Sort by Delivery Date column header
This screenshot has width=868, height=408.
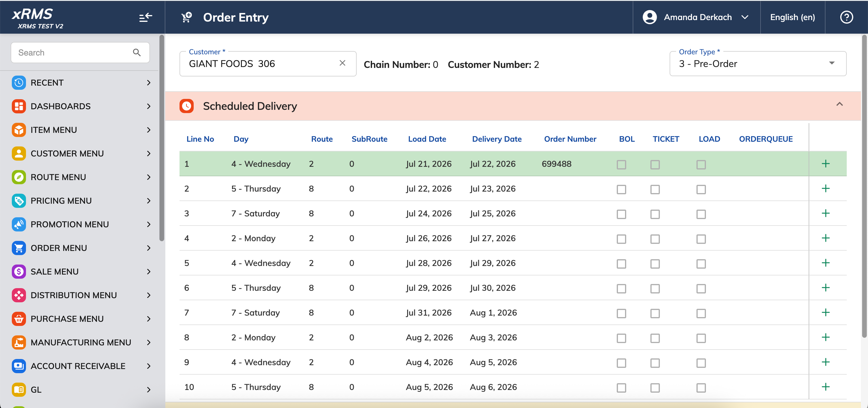pos(497,139)
